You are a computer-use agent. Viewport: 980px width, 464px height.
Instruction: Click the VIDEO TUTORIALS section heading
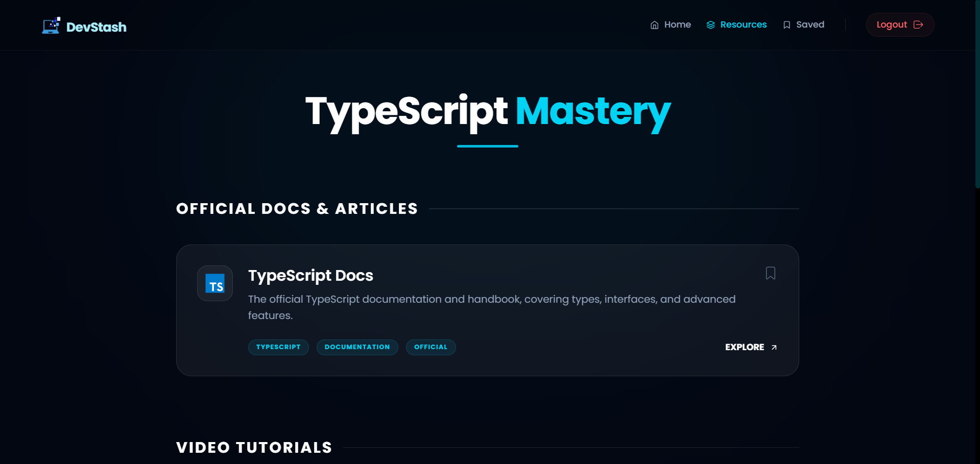[x=254, y=448]
